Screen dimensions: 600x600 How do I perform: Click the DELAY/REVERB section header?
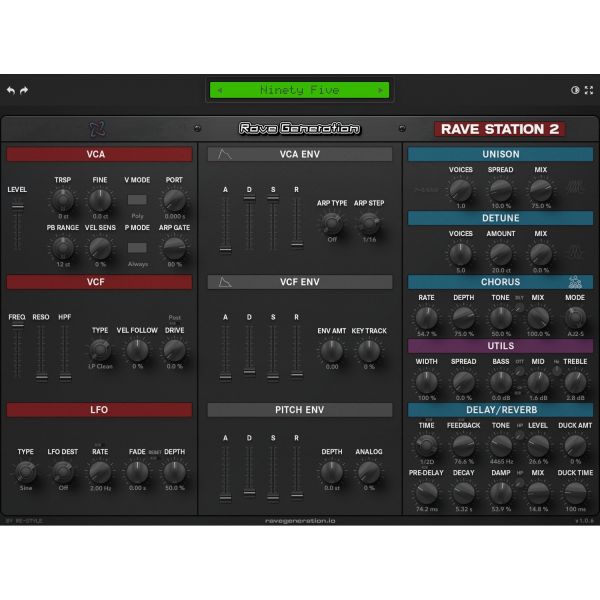tap(500, 410)
